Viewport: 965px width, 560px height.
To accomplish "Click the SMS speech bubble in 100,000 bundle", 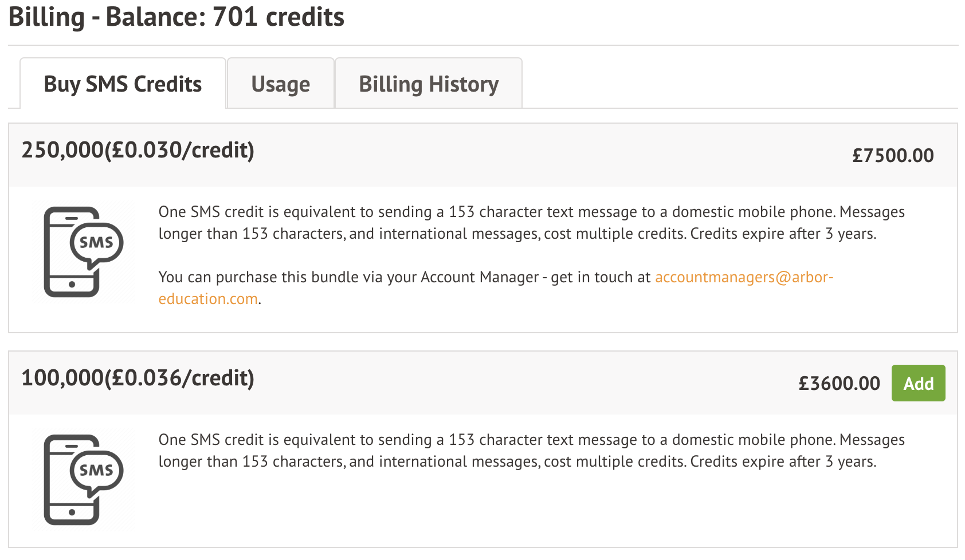I will click(x=96, y=472).
